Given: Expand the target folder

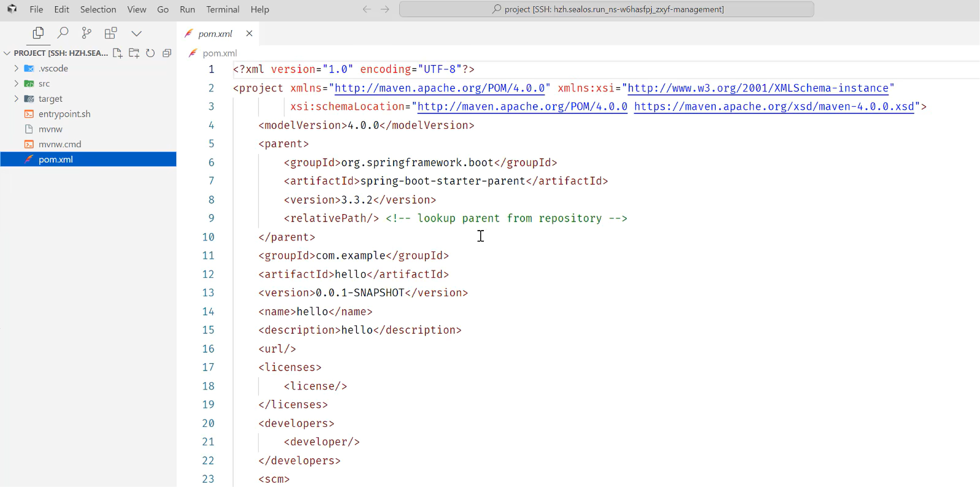Looking at the screenshot, I should (x=16, y=99).
